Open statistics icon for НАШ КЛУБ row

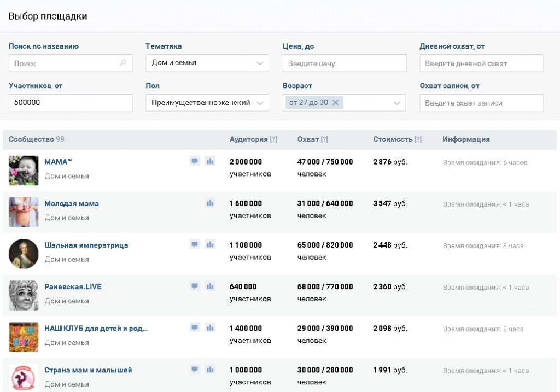pos(210,327)
